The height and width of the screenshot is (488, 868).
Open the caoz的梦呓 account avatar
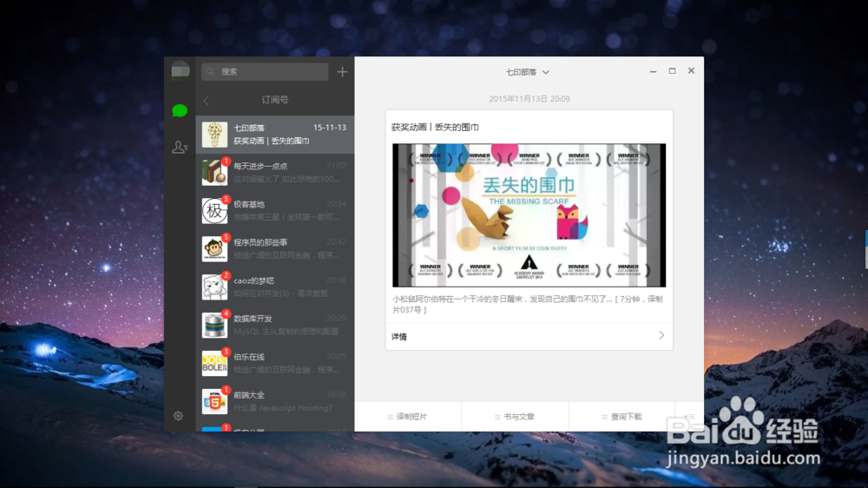pyautogui.click(x=214, y=287)
